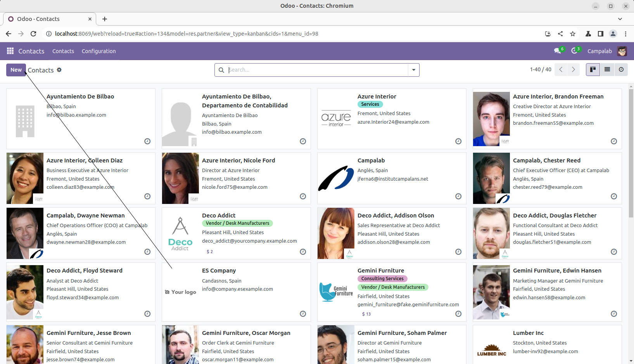Open the Campalab user menu
Viewport: 634px width, 364px height.
pos(607,51)
